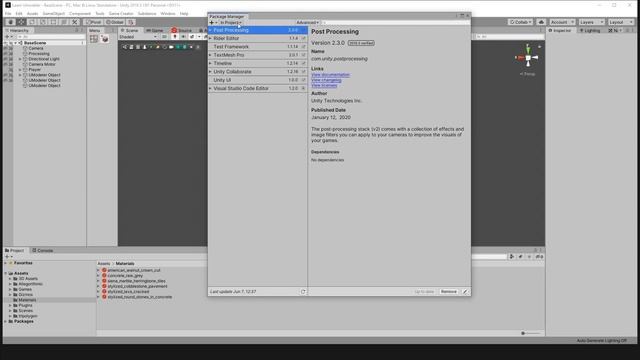The height and width of the screenshot is (360, 640).
Task: Click the refresh icon in Package Manager
Action: coord(303,292)
